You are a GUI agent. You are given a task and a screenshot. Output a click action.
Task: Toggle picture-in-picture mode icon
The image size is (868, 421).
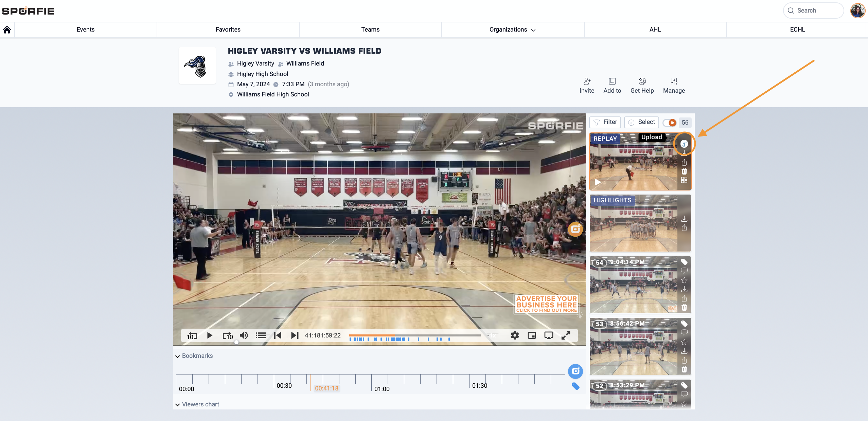click(x=532, y=336)
